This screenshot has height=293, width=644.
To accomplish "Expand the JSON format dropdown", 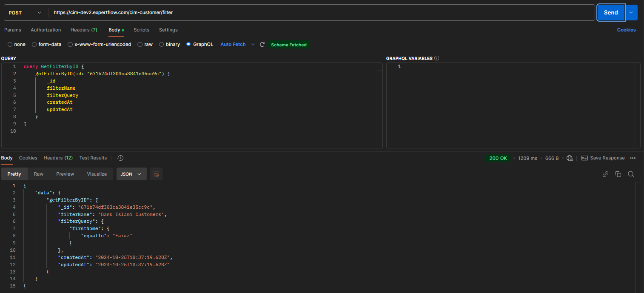I will click(x=131, y=174).
